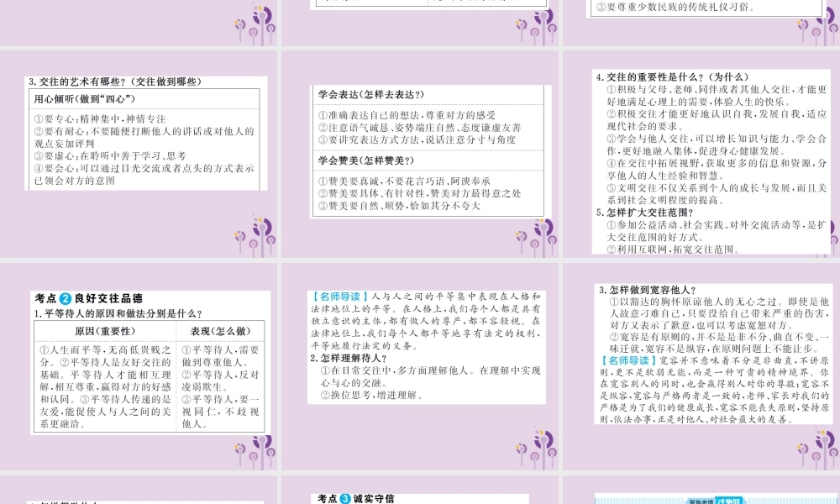Viewport: 840px width, 504px height.
Task: Open the slide titled 3.交往的艺术有哪些
Action: pyautogui.click(x=139, y=155)
